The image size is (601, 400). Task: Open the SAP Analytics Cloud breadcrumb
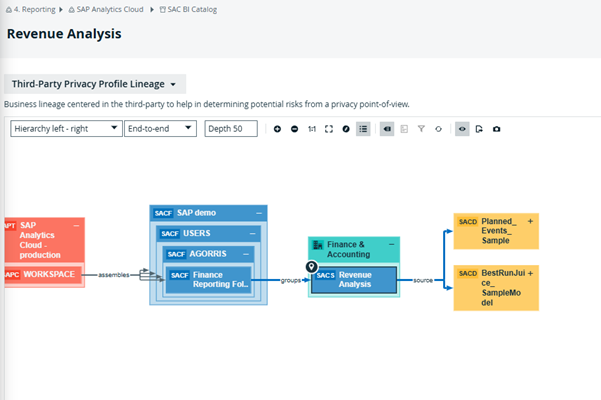(x=109, y=10)
